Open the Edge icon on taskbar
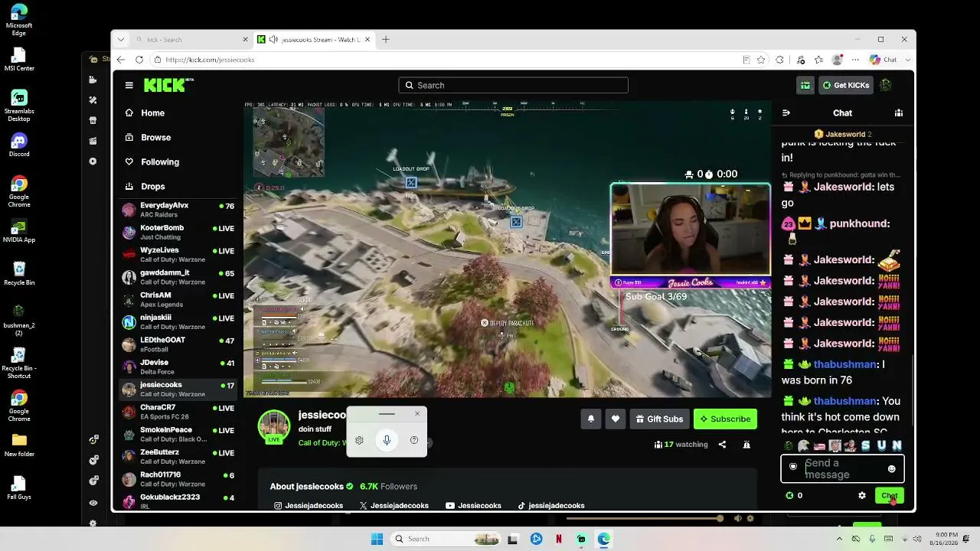This screenshot has height=551, width=980. tap(604, 539)
